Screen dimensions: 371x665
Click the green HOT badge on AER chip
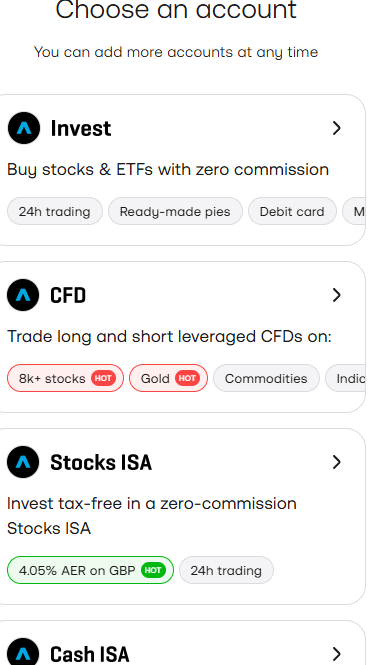[153, 570]
